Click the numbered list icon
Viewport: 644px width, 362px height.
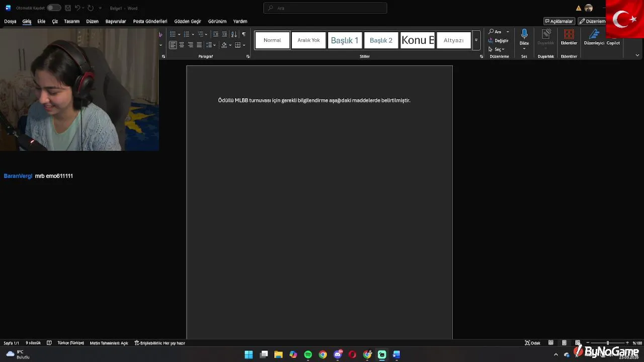click(x=186, y=34)
